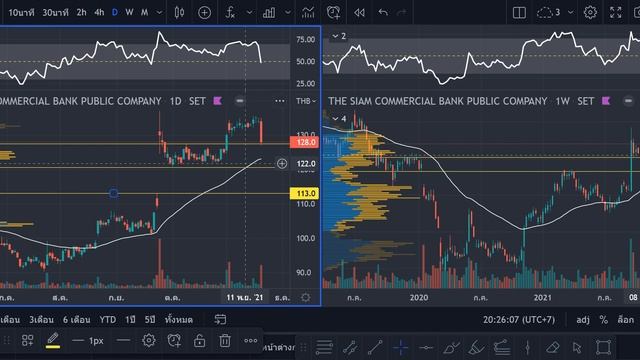Select the vertical line tool
The width and height of the screenshot is (640, 360).
(527, 347)
